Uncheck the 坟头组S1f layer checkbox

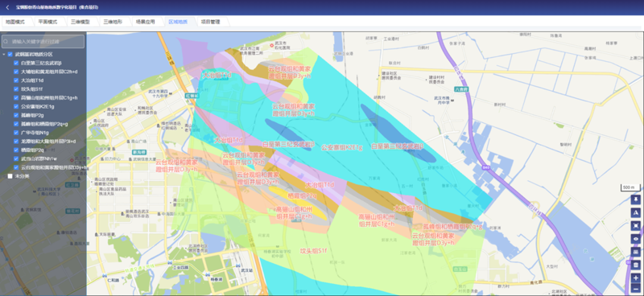[x=16, y=89]
